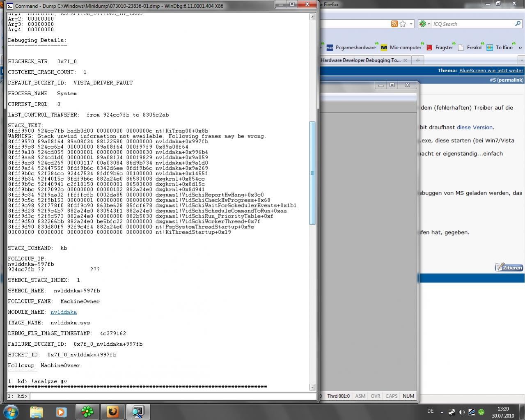Start search with the magnifier icon
The width and height of the screenshot is (525, 420).
518,24
